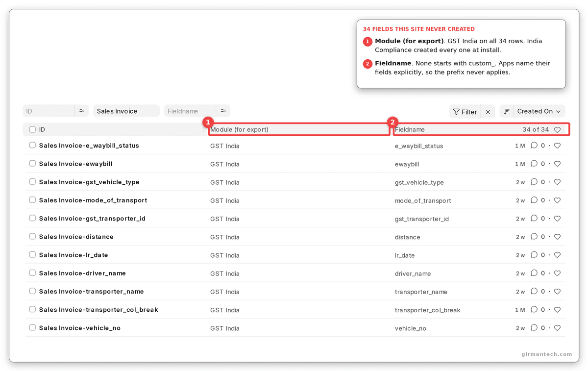Open comments on the driver_name row
588x371 pixels.
534,273
